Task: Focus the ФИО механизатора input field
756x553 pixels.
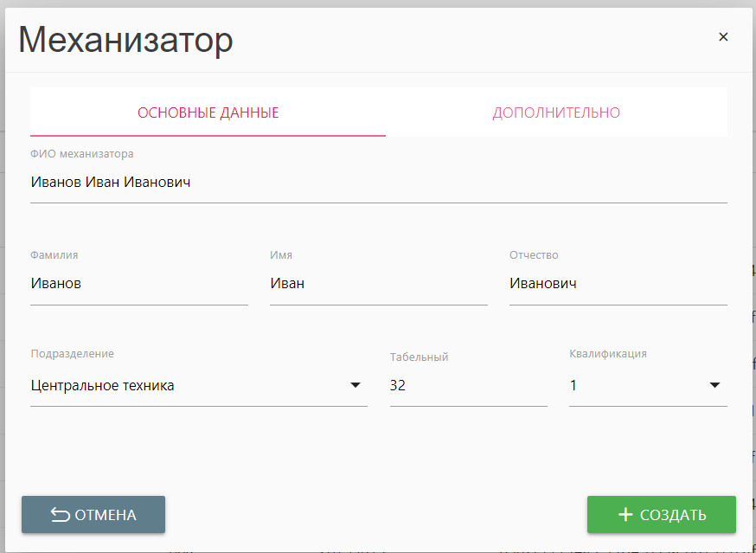Action: (378, 183)
